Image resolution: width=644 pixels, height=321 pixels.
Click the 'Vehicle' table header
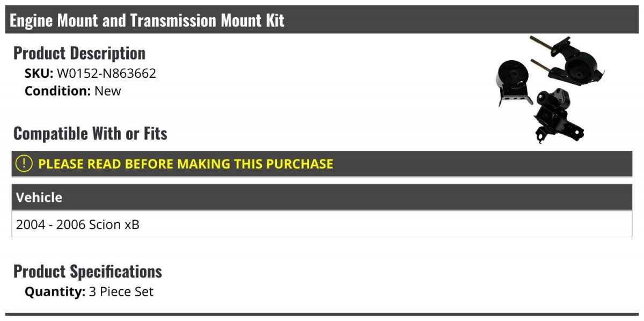click(x=322, y=197)
